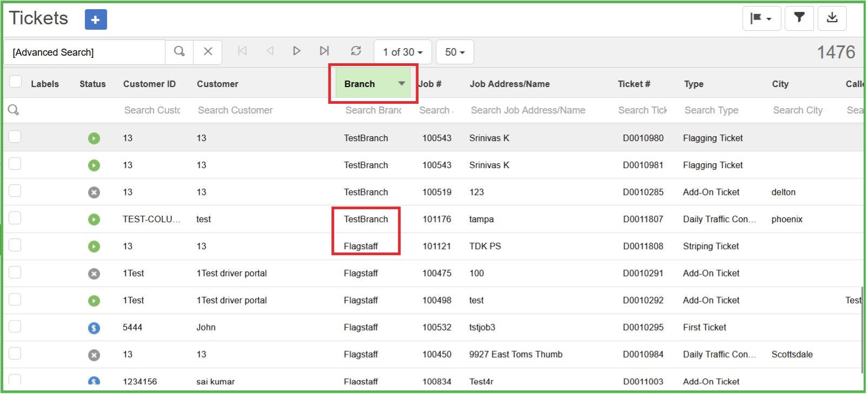
Task: Click green status icon on ticket D0010981
Action: click(94, 165)
